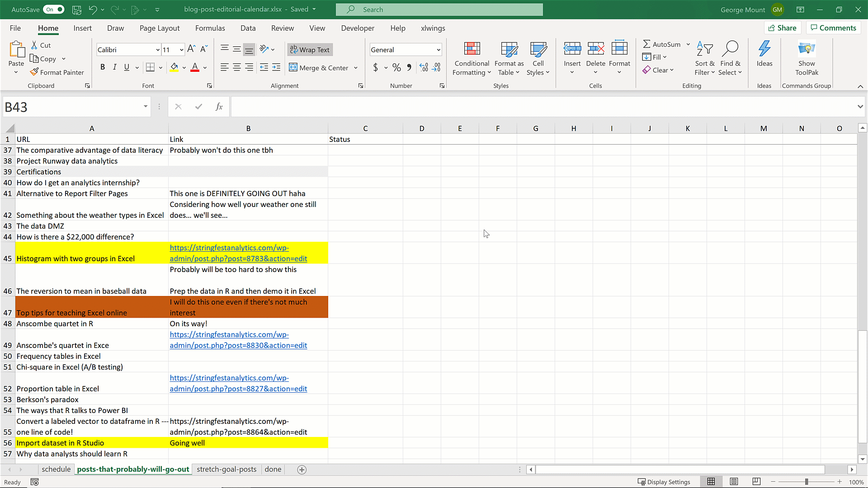Click the Search box in title bar
The image size is (868, 488).
coord(439,9)
